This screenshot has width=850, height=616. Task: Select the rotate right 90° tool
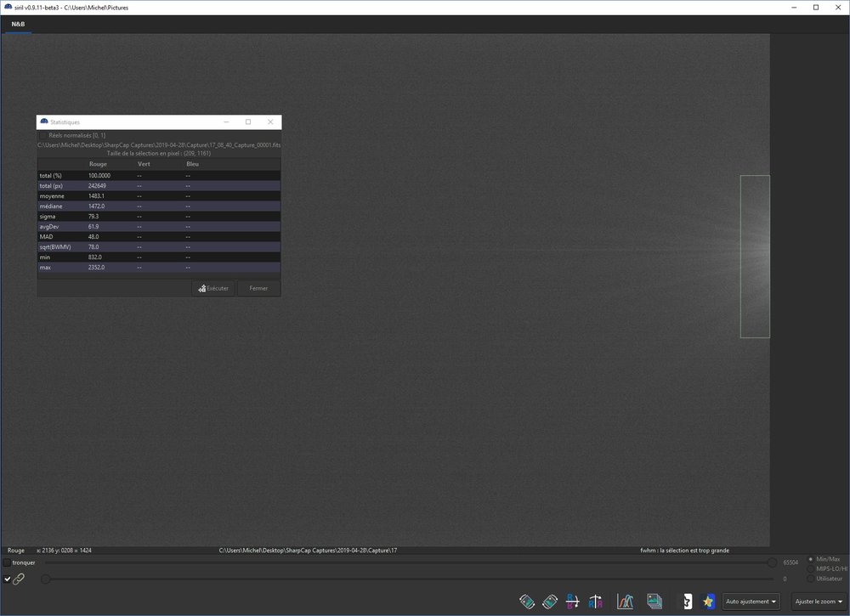[x=550, y=602]
